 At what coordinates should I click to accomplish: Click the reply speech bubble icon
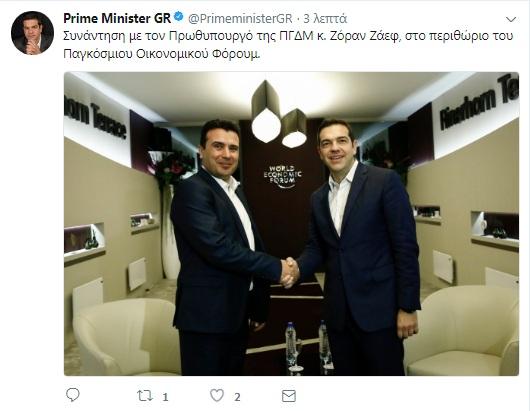[x=72, y=395]
